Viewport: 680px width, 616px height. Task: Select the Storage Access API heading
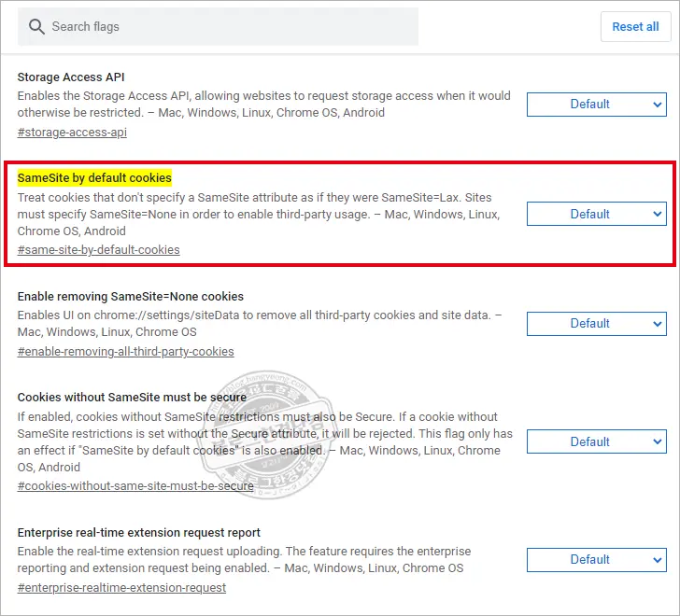(71, 77)
